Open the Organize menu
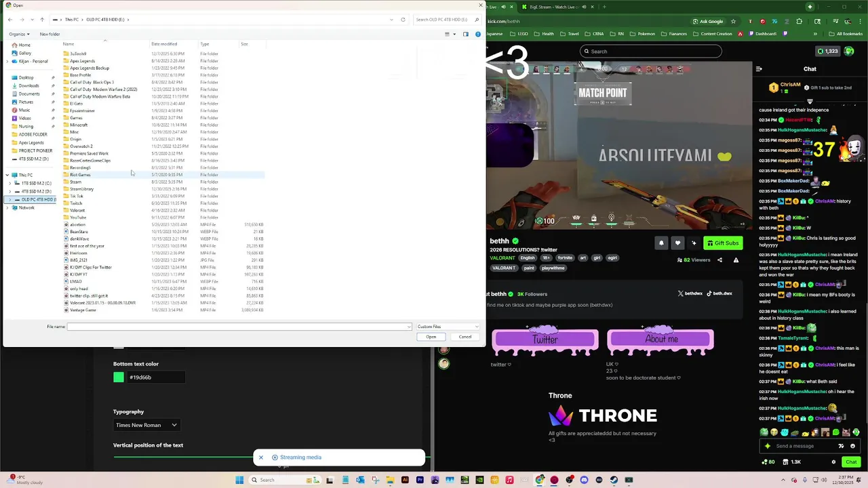This screenshot has width=868, height=488. point(19,34)
